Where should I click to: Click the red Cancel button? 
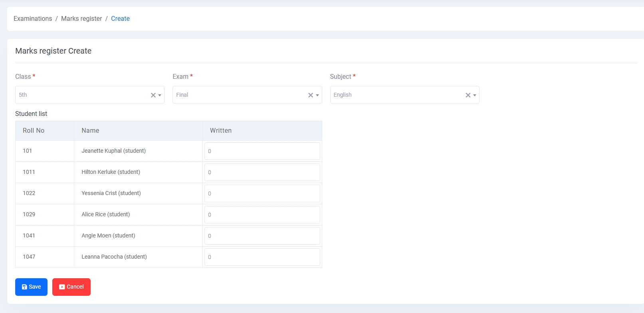point(71,287)
